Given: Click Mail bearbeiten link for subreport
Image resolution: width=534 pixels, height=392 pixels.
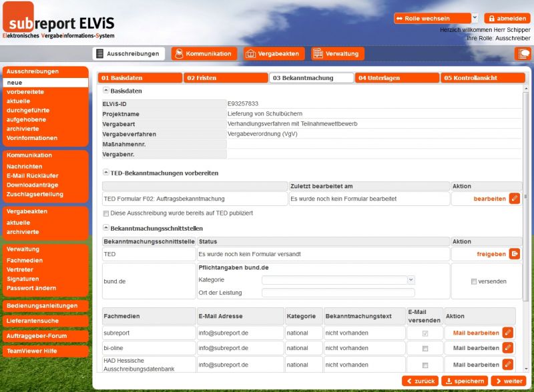Looking at the screenshot, I should tap(476, 333).
